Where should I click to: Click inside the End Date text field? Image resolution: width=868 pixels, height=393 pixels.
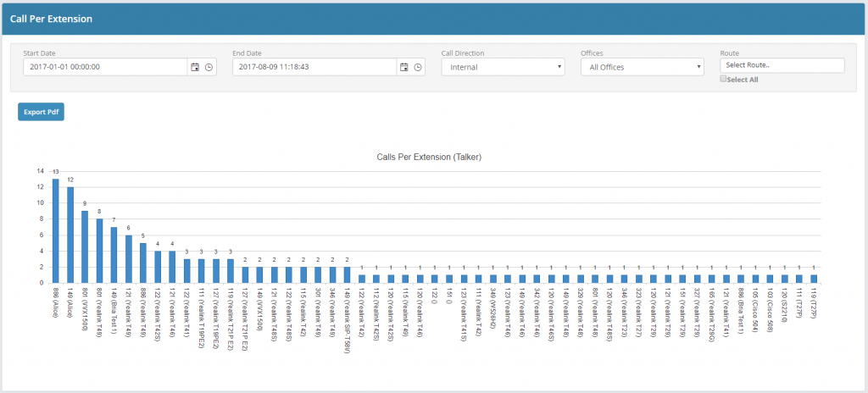[314, 67]
